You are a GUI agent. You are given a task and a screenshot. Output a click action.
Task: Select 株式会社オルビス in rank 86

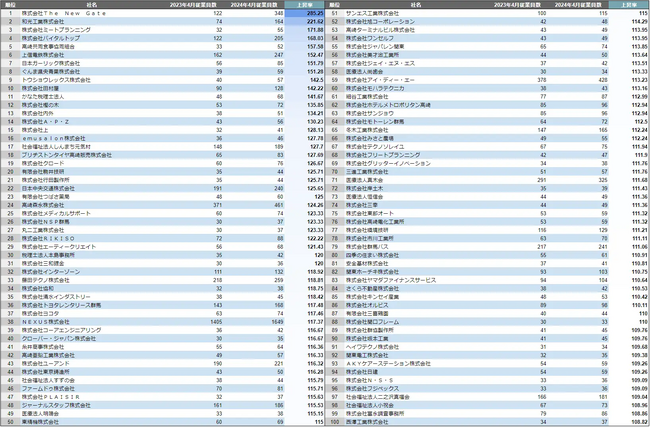pos(367,305)
